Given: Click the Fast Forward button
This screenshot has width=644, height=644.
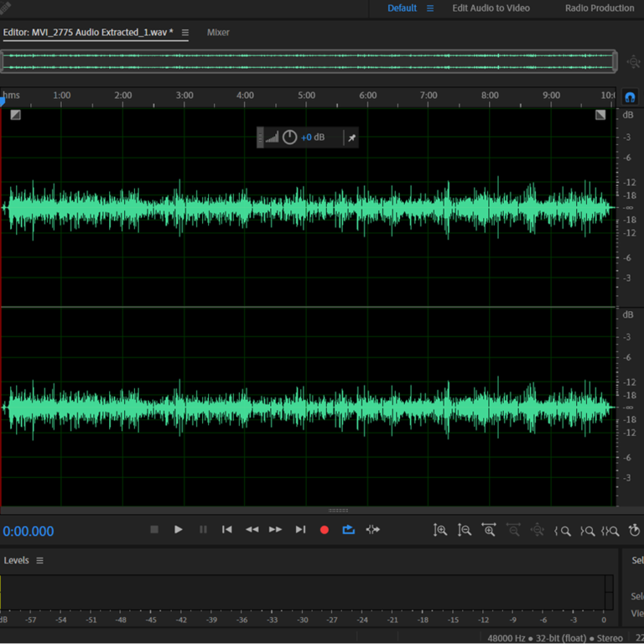Looking at the screenshot, I should (x=275, y=530).
